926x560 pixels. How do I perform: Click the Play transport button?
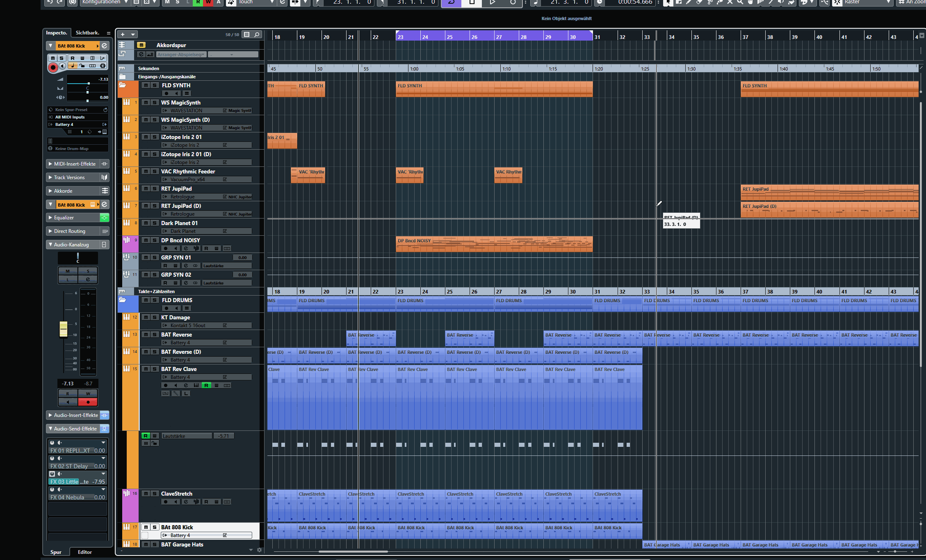[x=493, y=2]
